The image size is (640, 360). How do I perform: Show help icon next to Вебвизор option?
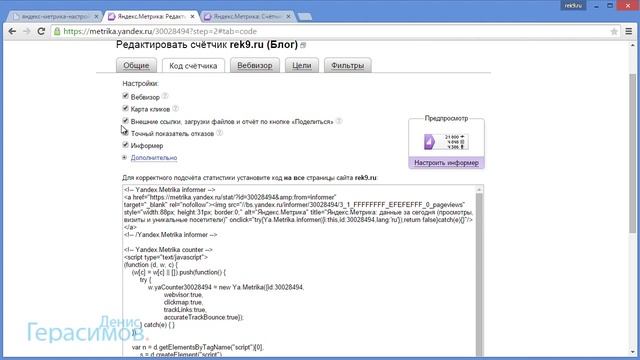click(x=165, y=96)
